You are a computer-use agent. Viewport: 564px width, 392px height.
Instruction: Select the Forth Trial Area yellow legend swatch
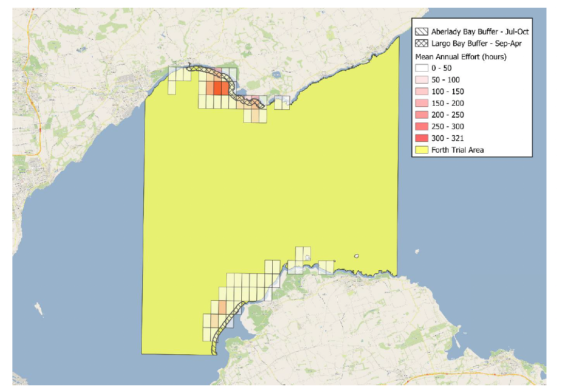coord(421,149)
